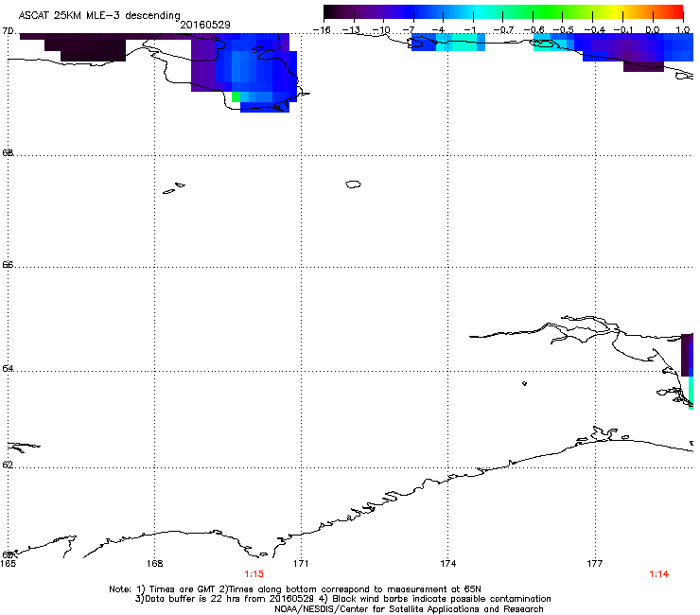Click the -16 label on the color scale
This screenshot has width=700, height=615.
322,30
